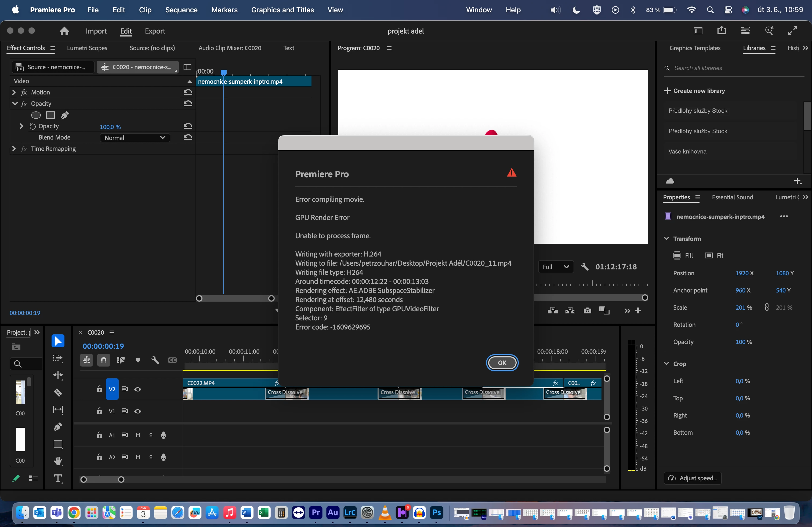Viewport: 812px width, 527px height.
Task: Open the Full playback resolution dropdown
Action: [556, 267]
